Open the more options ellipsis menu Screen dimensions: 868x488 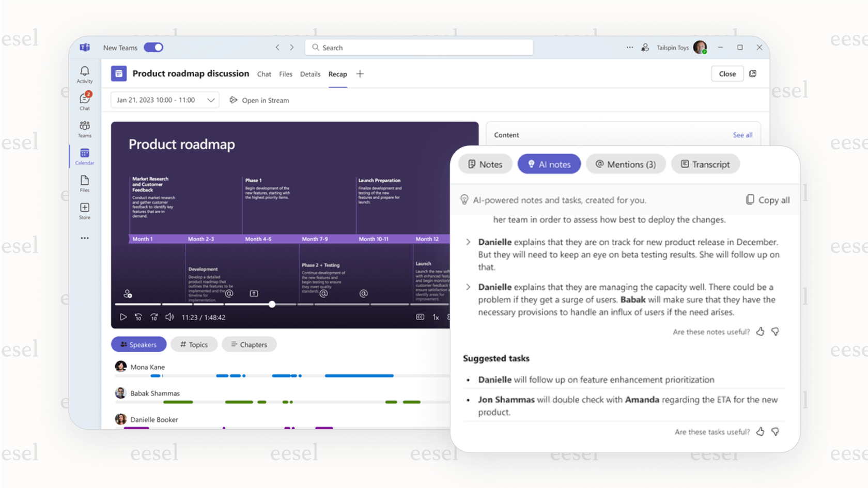pyautogui.click(x=629, y=47)
